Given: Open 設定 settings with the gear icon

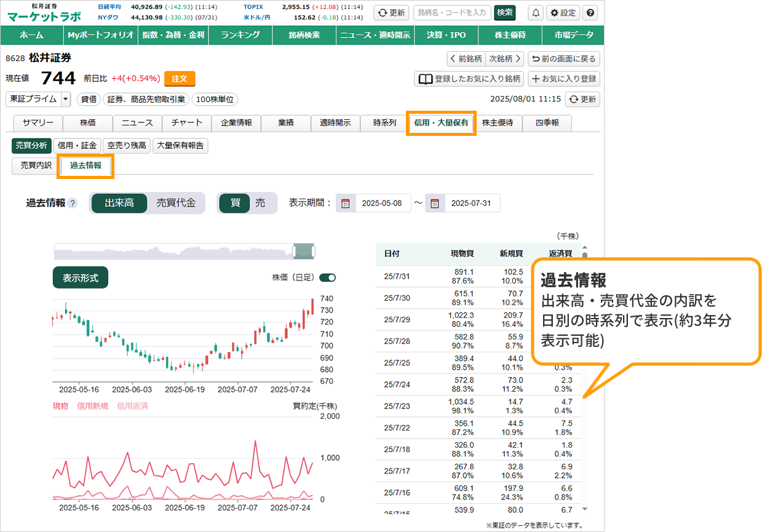Looking at the screenshot, I should pos(563,13).
